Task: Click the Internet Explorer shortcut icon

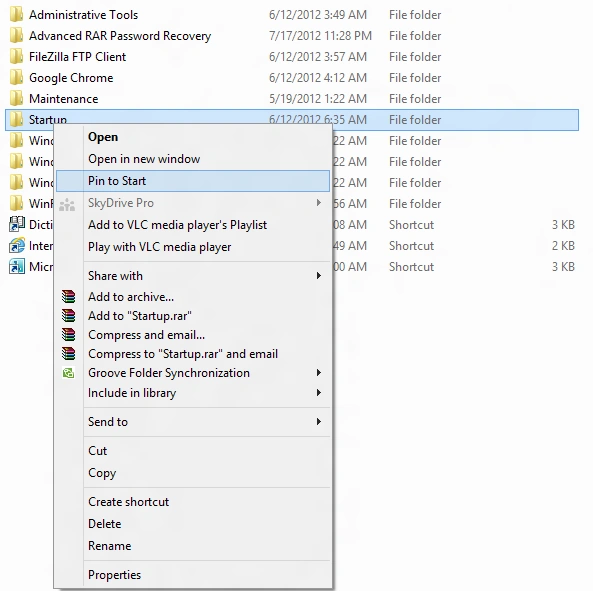Action: [x=17, y=246]
